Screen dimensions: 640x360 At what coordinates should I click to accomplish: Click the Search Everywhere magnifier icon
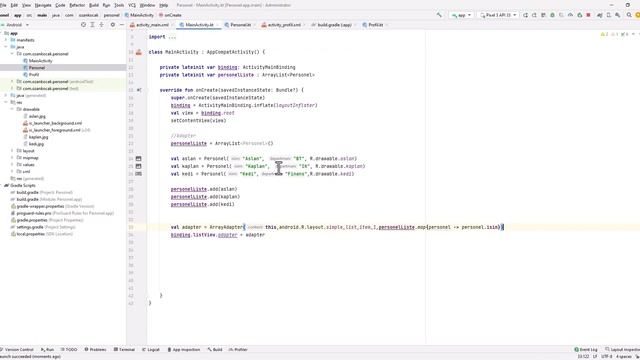pyautogui.click(x=629, y=15)
